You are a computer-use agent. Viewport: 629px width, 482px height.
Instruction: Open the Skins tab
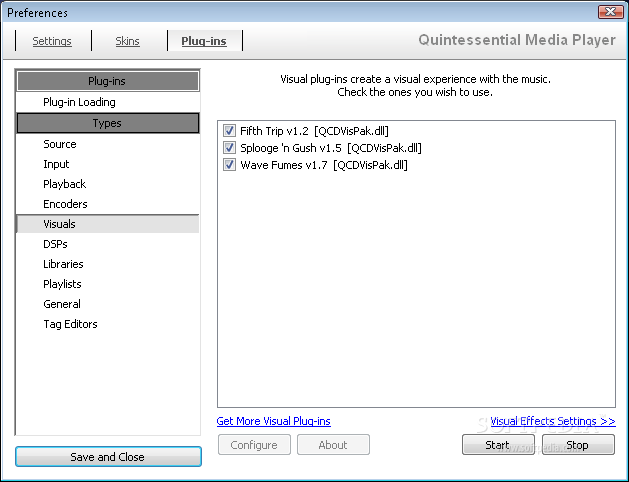tap(127, 41)
